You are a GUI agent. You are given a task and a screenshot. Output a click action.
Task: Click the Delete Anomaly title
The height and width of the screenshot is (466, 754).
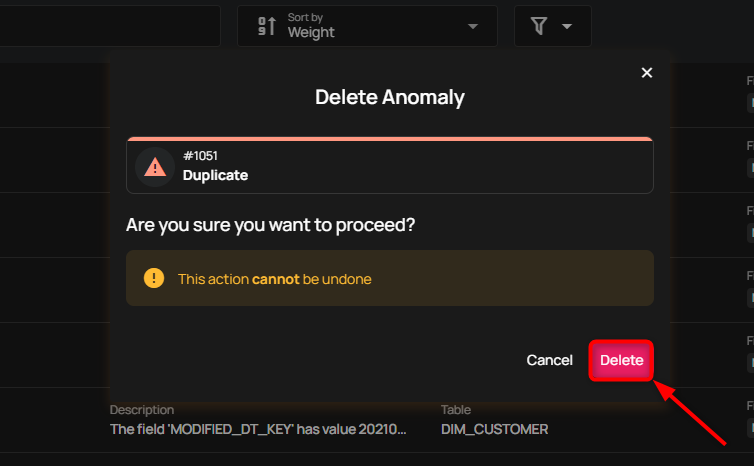pos(390,97)
